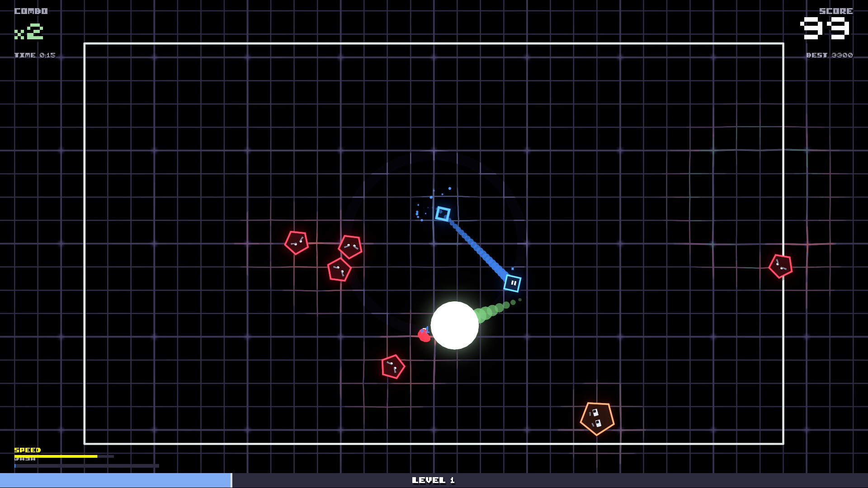Image resolution: width=868 pixels, height=488 pixels.
Task: Click the small cyan hollow square
Action: 443,214
